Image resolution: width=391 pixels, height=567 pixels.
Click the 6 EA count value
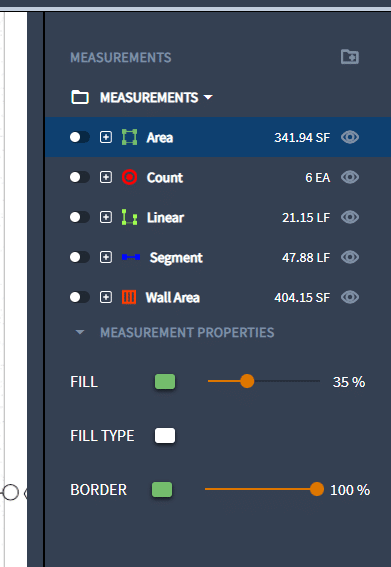[x=318, y=178]
